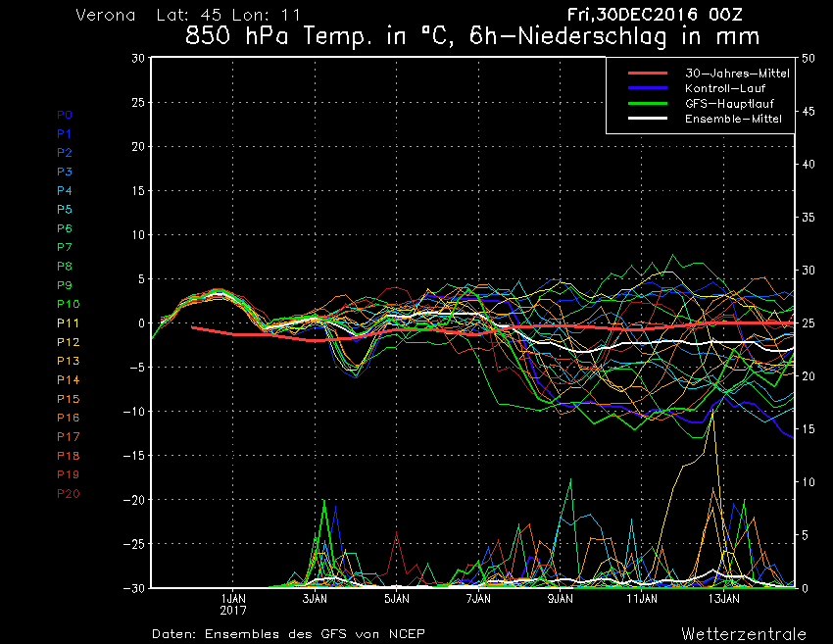The height and width of the screenshot is (644, 833).
Task: Click the chart title 850 hPa Temp.
Action: coord(471,36)
